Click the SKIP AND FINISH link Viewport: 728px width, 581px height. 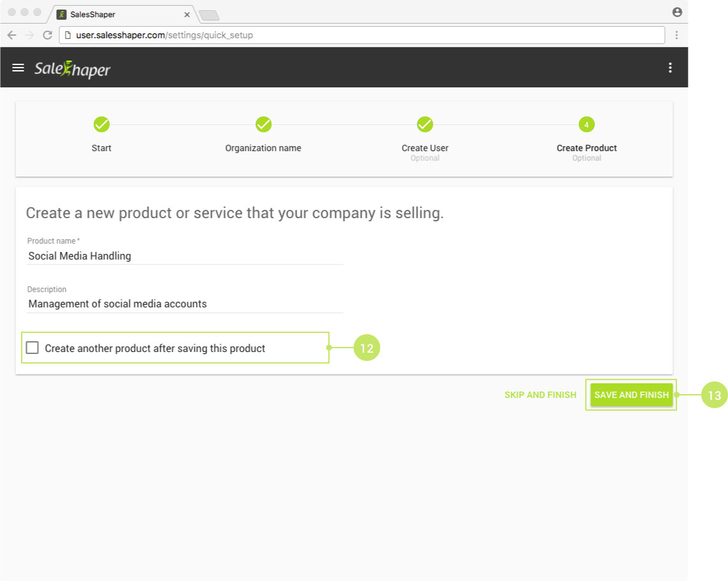coord(541,395)
